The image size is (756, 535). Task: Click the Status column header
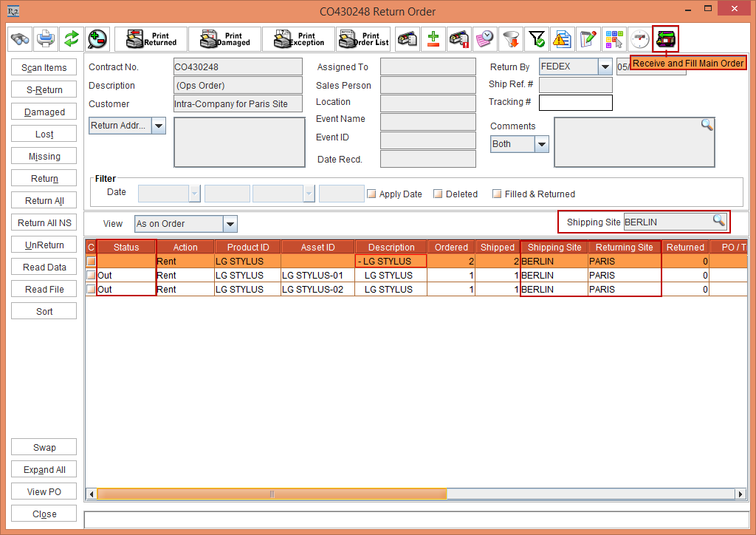(x=126, y=247)
